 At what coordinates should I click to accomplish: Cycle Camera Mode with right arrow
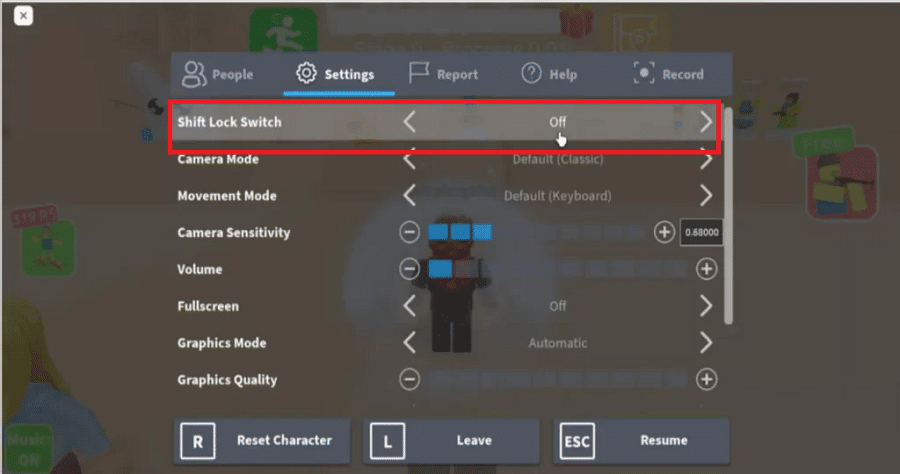706,160
